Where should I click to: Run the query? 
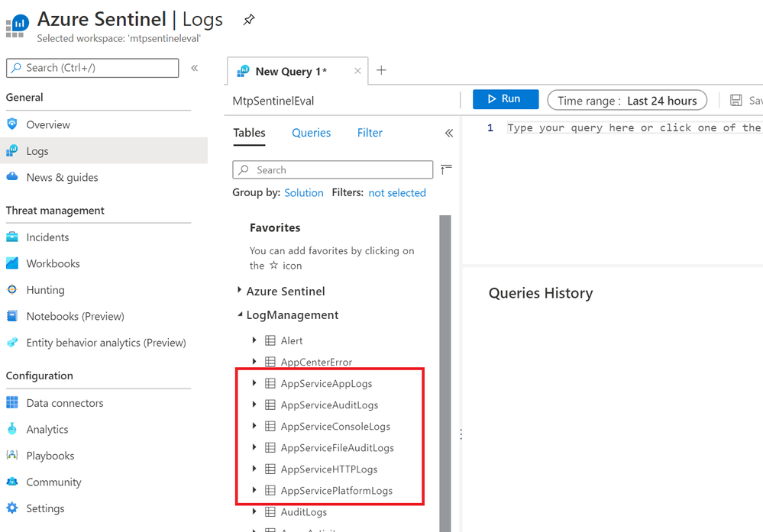[x=505, y=99]
